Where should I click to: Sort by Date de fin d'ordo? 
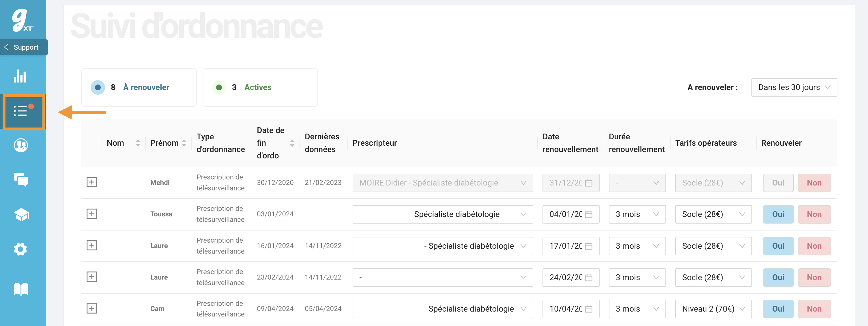[292, 143]
